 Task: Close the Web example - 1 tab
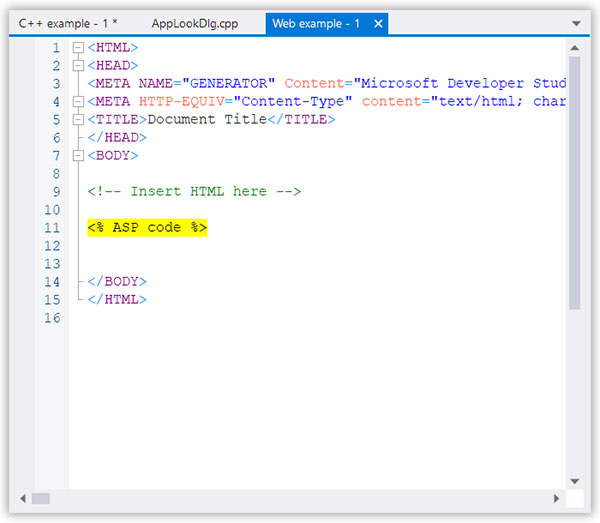[x=377, y=23]
